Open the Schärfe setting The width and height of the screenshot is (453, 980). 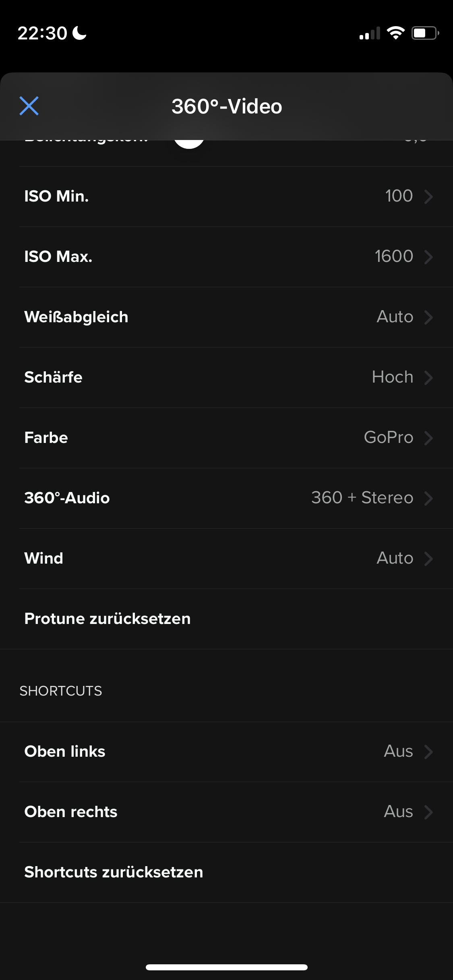tap(226, 377)
